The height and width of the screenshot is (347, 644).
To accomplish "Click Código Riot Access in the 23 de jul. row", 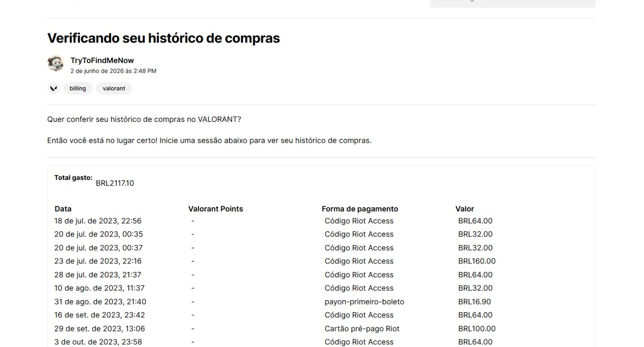I will click(x=359, y=261).
